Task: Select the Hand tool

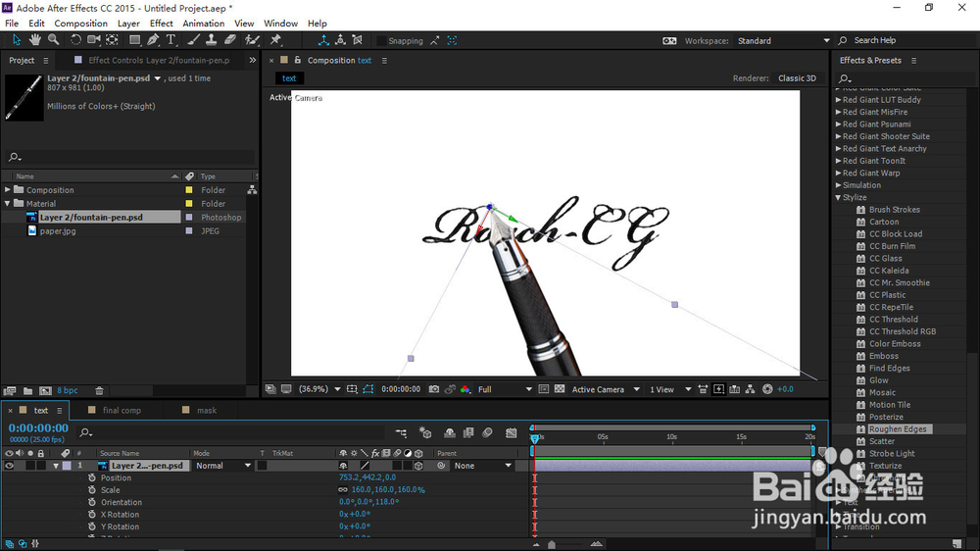Action: click(35, 40)
